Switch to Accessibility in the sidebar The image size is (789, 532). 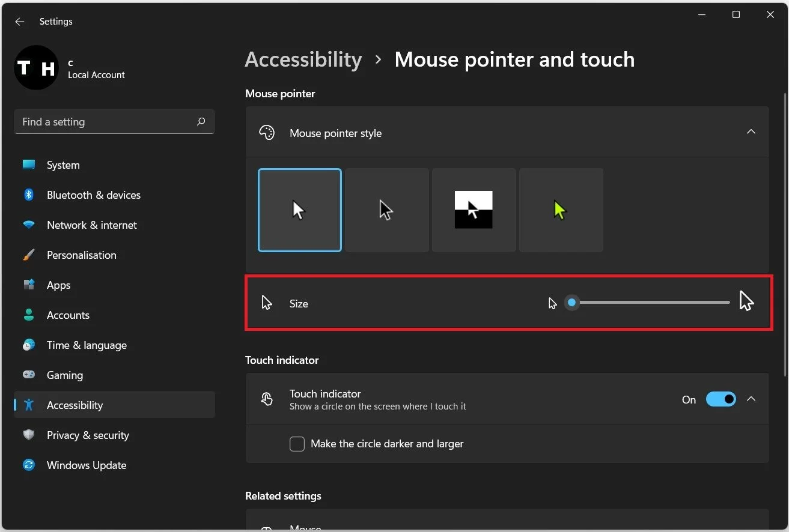pyautogui.click(x=75, y=405)
